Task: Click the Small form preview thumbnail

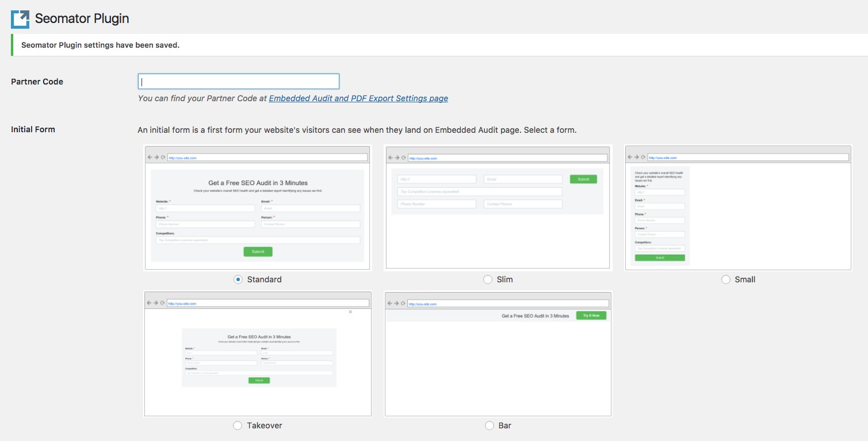Action: (x=738, y=208)
